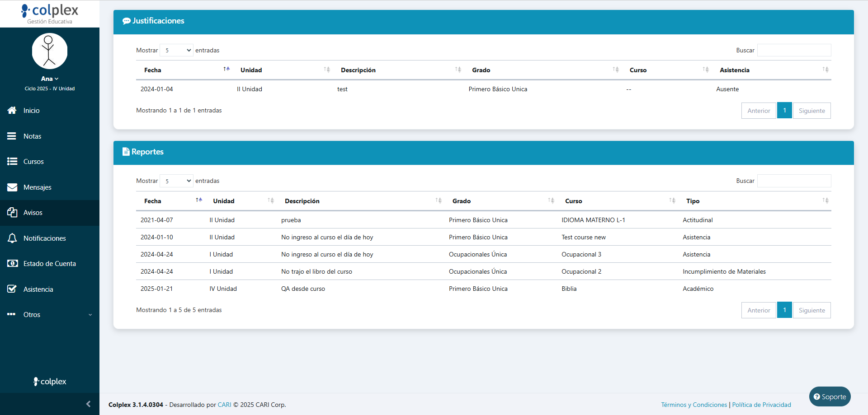
Task: Click 'QA desde curso' description
Action: (303, 289)
